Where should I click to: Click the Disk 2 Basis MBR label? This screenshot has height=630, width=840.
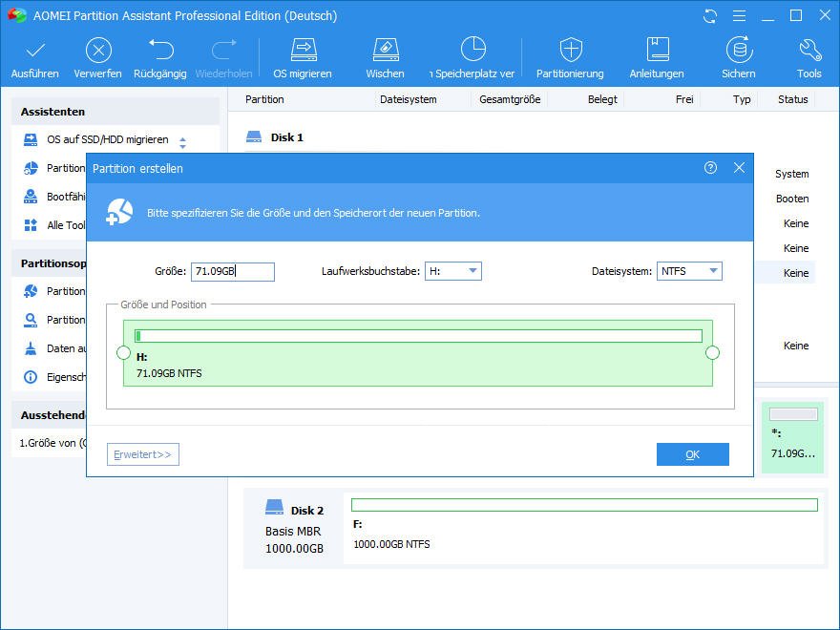[293, 531]
